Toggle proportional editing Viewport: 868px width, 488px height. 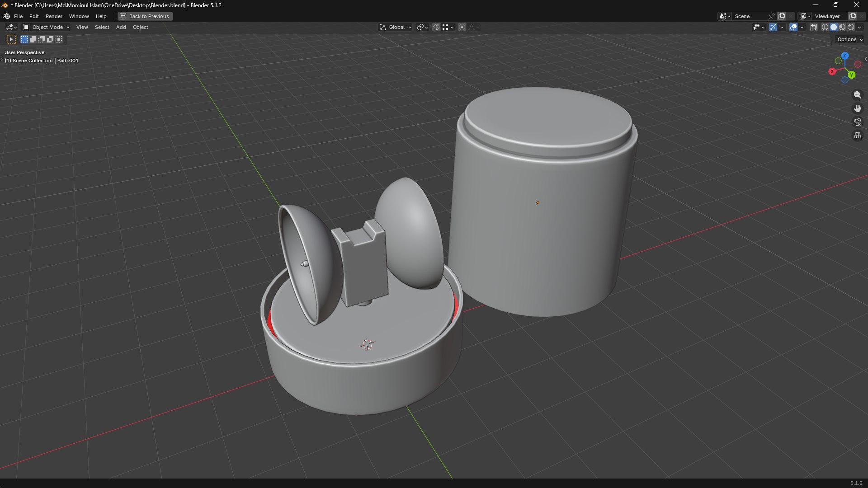coord(462,27)
